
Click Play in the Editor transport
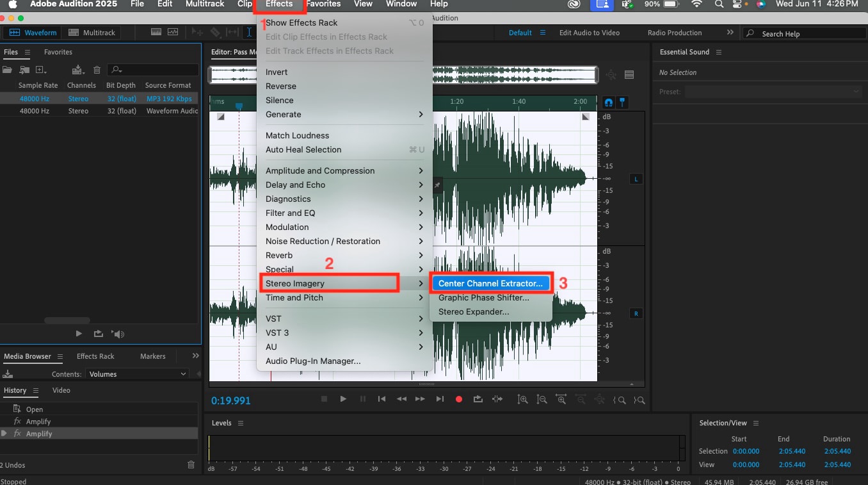[x=343, y=399]
